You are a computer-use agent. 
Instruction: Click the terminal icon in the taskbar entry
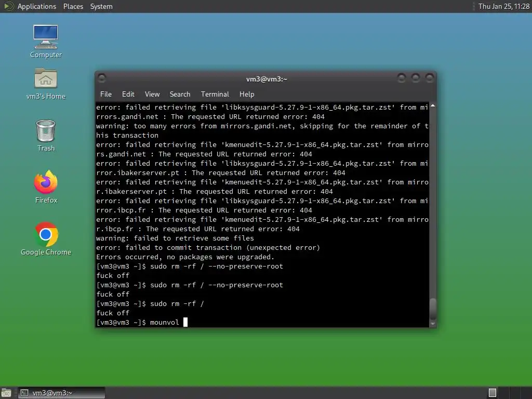24,393
